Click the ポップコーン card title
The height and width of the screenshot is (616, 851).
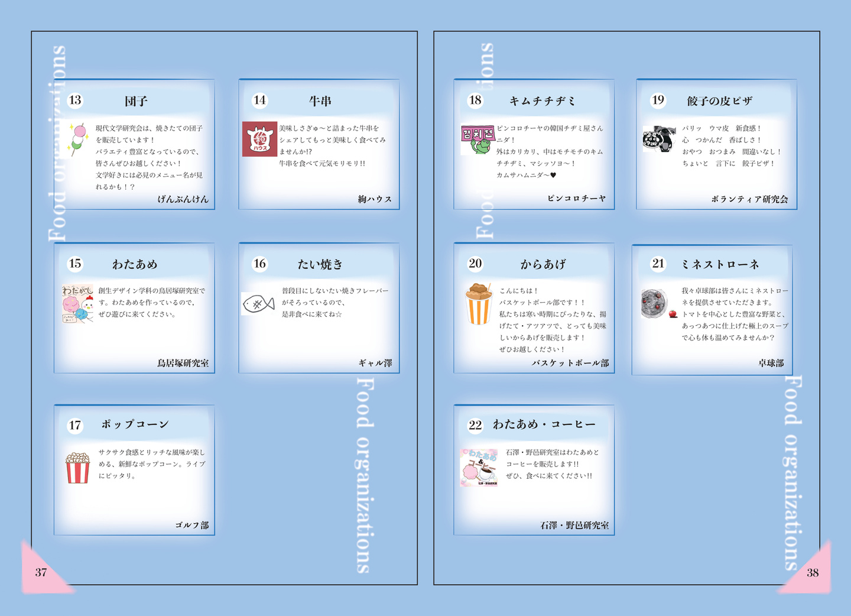tap(135, 424)
